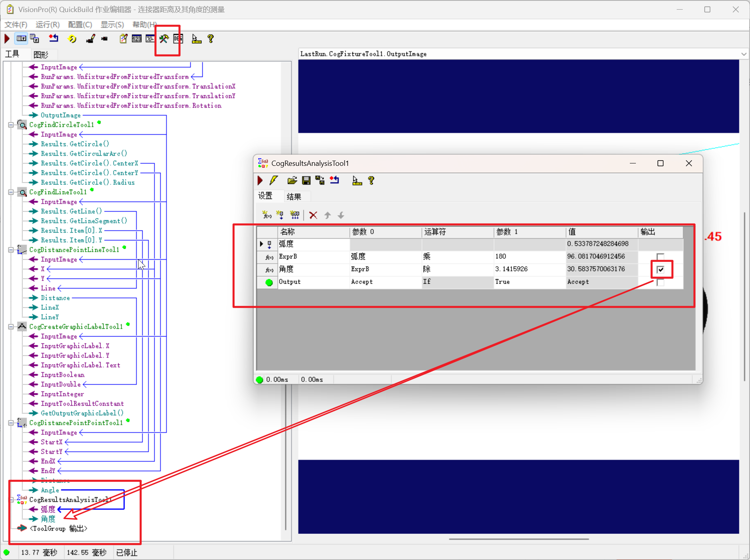Click the tooltip pointer icon in main toolbar

point(196,39)
